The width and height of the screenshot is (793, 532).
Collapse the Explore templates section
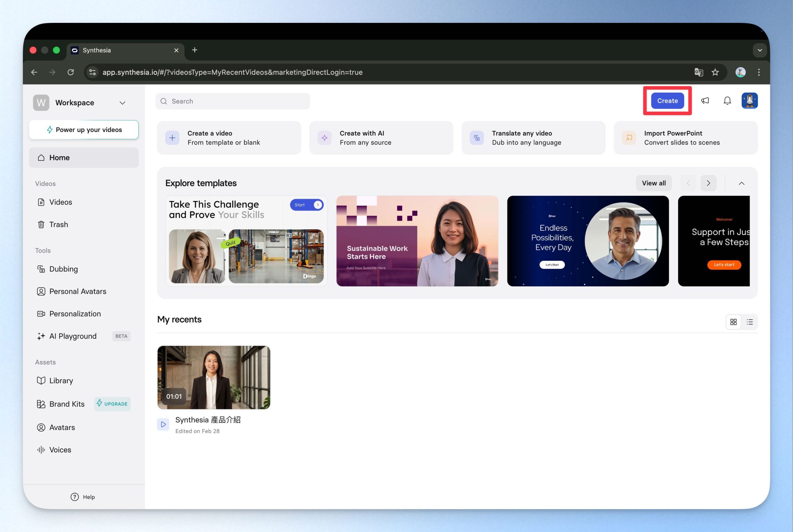(742, 183)
